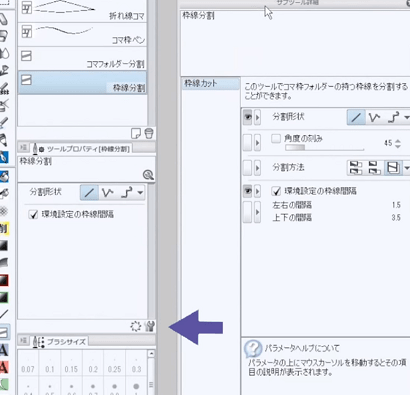Pick first 分割方法 option icon

pyautogui.click(x=356, y=168)
